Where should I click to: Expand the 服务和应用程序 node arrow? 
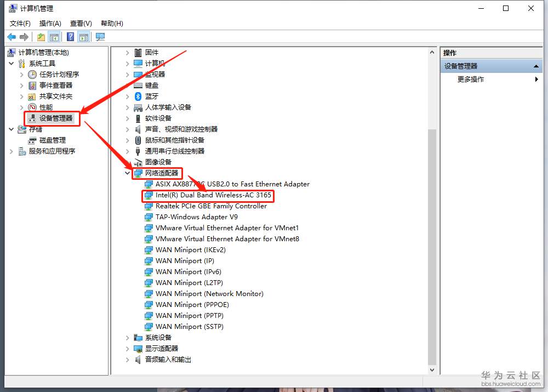tap(12, 151)
